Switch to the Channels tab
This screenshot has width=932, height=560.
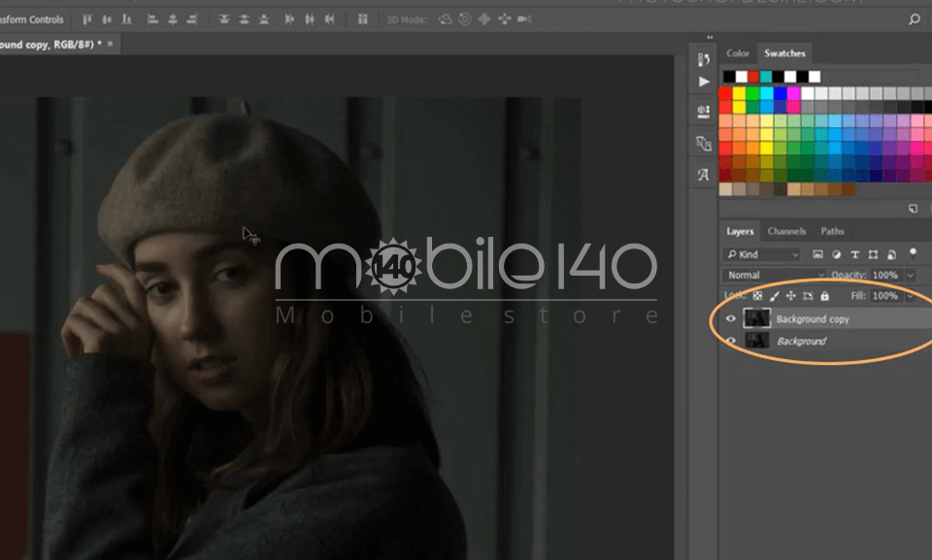pos(786,231)
